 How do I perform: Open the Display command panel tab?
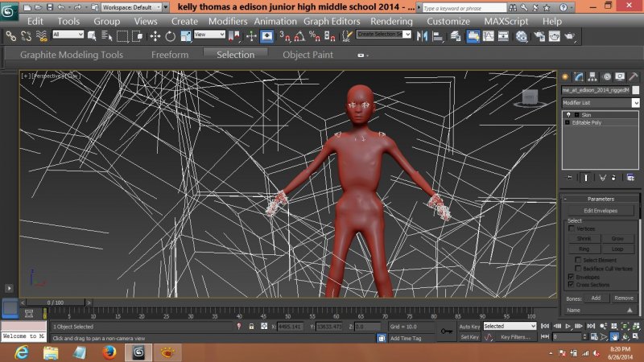tap(619, 76)
